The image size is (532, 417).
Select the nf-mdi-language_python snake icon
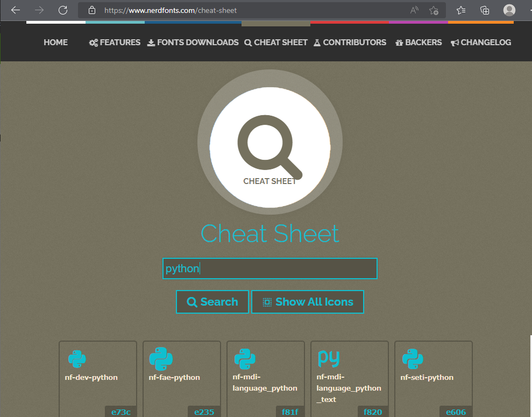coord(245,359)
